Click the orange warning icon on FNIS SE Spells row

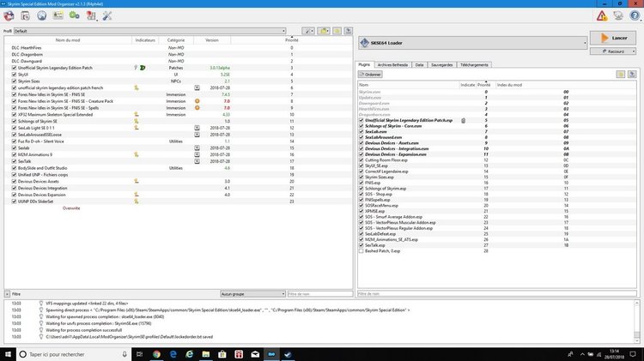tap(197, 108)
